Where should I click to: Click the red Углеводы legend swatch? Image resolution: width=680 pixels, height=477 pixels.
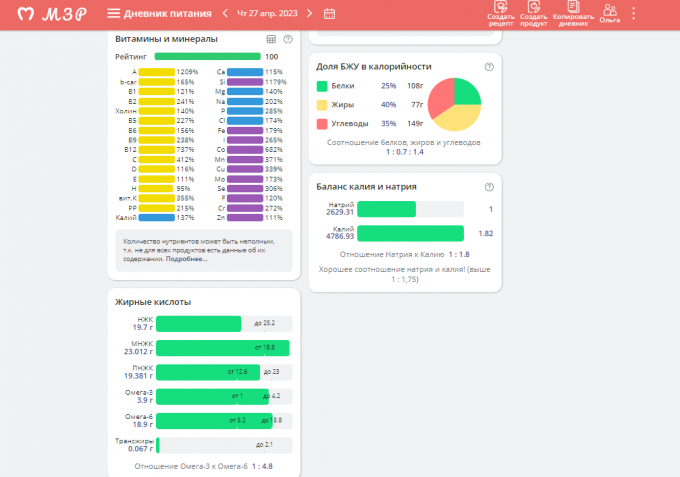322,123
